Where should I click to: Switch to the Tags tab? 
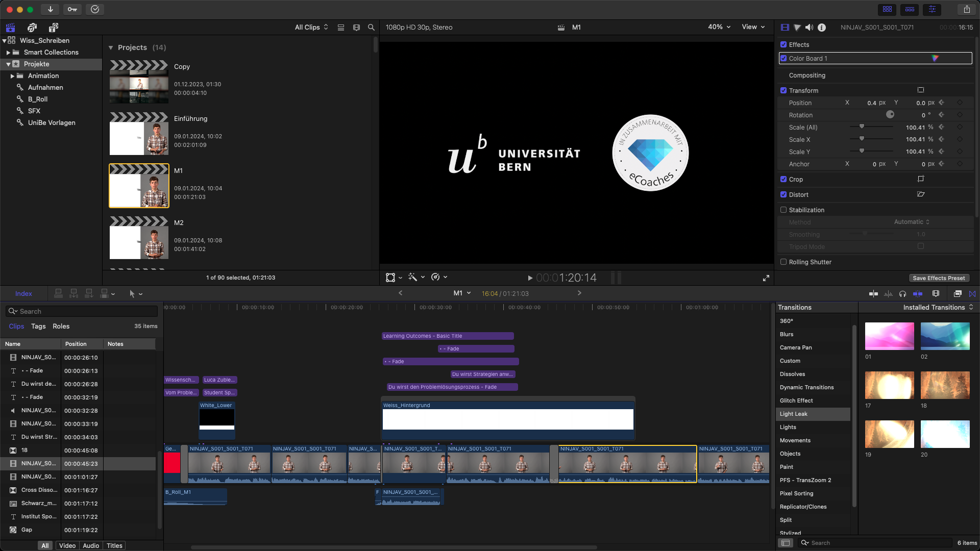pyautogui.click(x=38, y=326)
